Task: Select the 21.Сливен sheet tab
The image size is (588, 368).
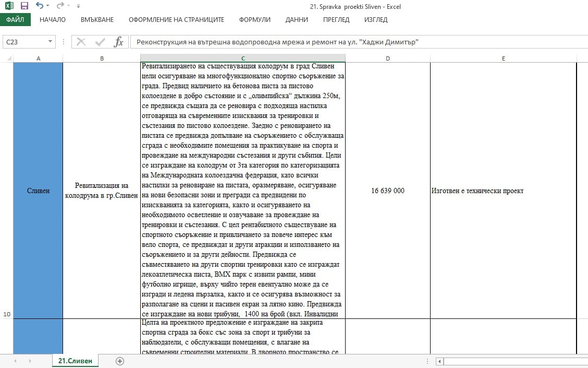Action: tap(75, 361)
